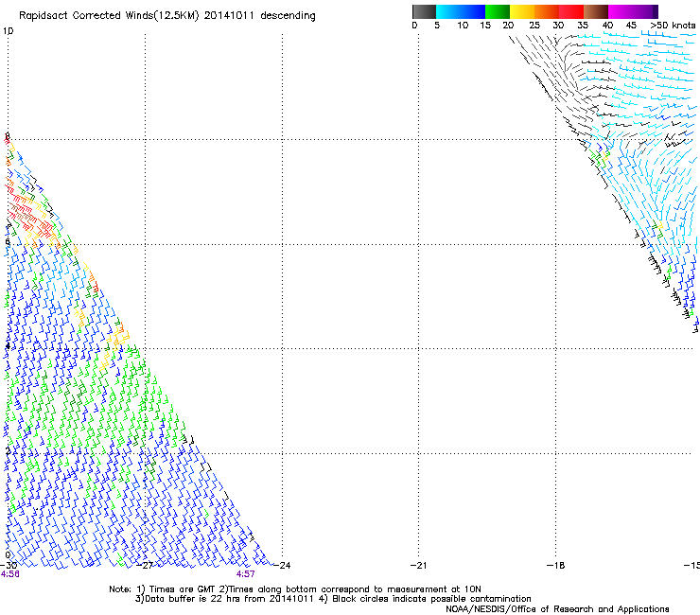
Task: Click the '-27' longitude axis label
Action: 145,566
